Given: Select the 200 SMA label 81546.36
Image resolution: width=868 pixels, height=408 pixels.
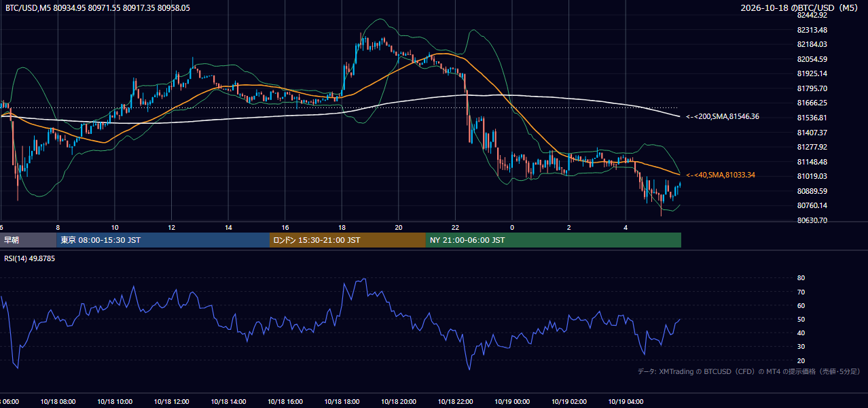Looking at the screenshot, I should [x=723, y=117].
